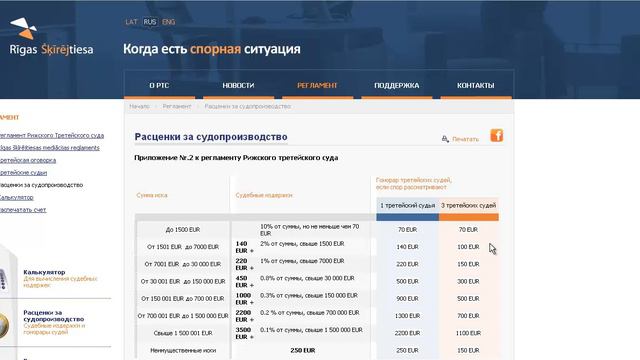Image resolution: width=640 pixels, height=360 pixels.
Task: Click calculator thumbnail beside Калькулятор promo
Action: 4,280
